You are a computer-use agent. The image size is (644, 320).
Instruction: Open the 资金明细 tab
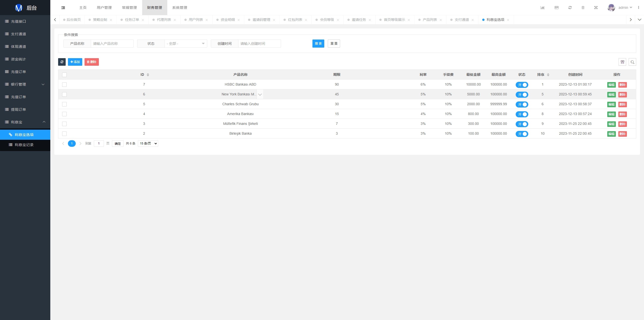point(228,20)
